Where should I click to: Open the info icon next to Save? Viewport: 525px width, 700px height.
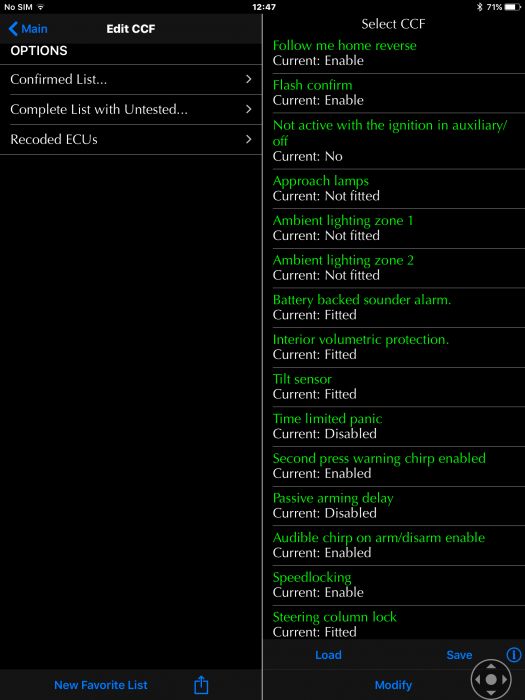[514, 654]
